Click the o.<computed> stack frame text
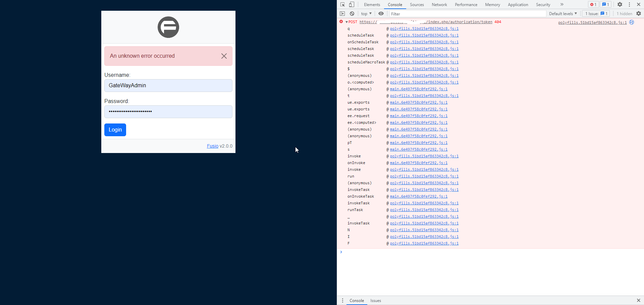 click(361, 82)
